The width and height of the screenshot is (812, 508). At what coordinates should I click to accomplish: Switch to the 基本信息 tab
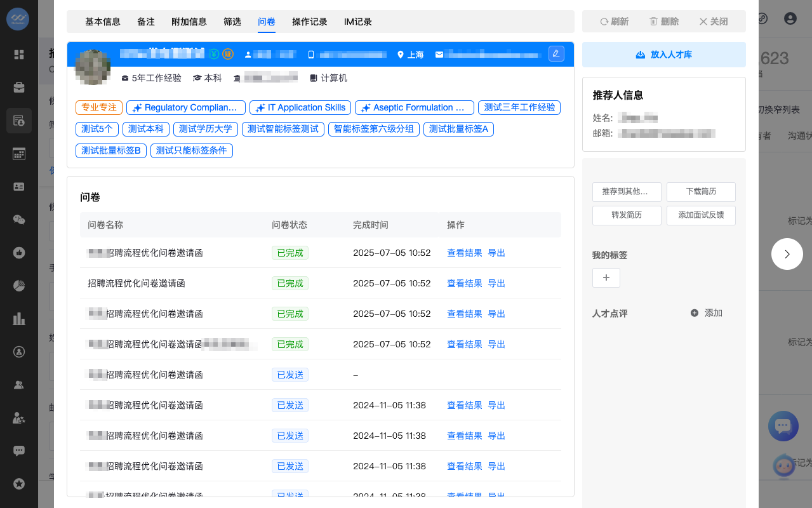pyautogui.click(x=103, y=22)
